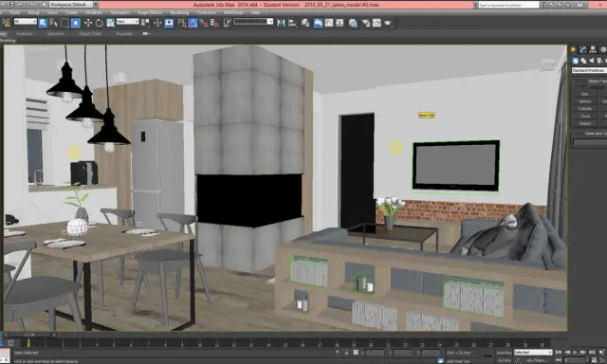Activate Select and Rotate tool
The width and height of the screenshot is (607, 364).
pyautogui.click(x=99, y=23)
